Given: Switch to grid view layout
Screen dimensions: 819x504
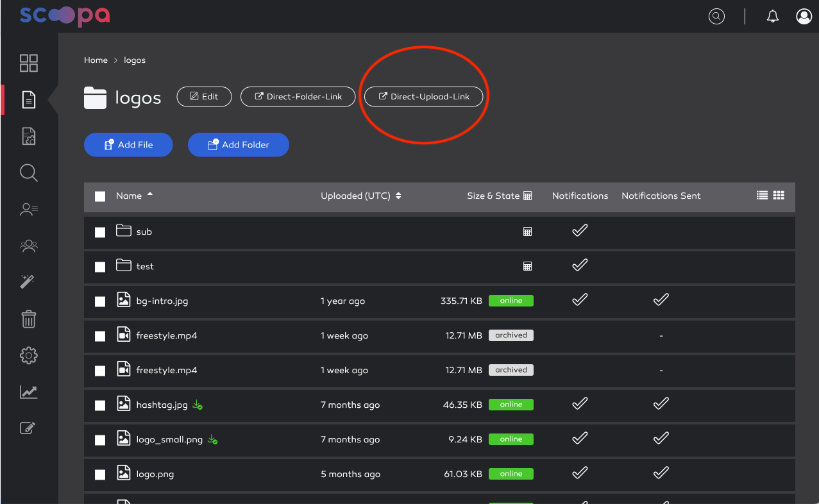Looking at the screenshot, I should (x=779, y=196).
